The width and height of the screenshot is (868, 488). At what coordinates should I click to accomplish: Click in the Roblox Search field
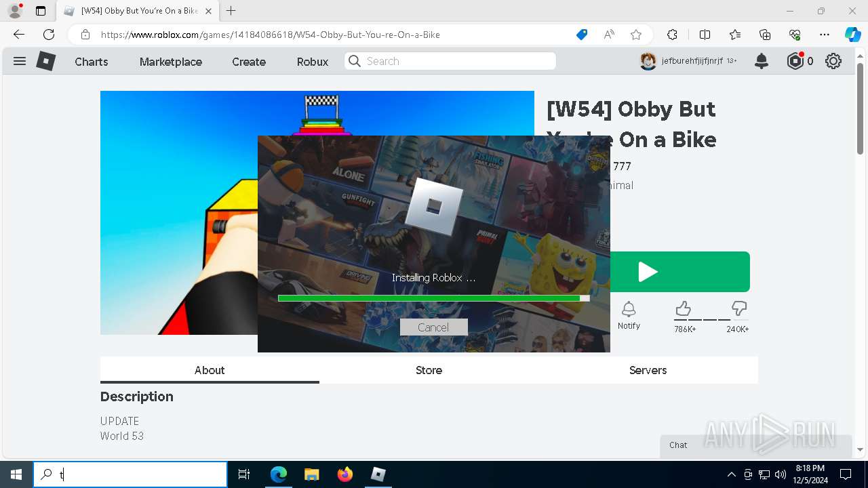click(x=450, y=61)
